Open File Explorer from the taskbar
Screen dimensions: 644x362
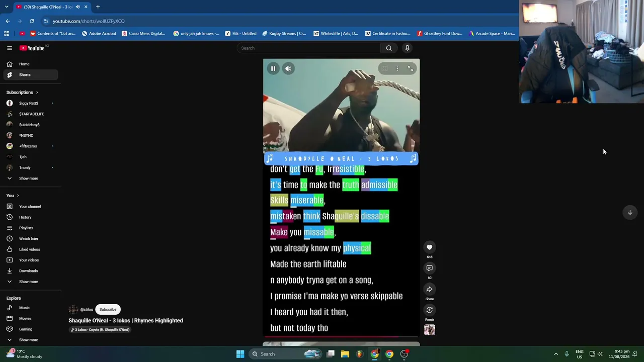tap(345, 354)
